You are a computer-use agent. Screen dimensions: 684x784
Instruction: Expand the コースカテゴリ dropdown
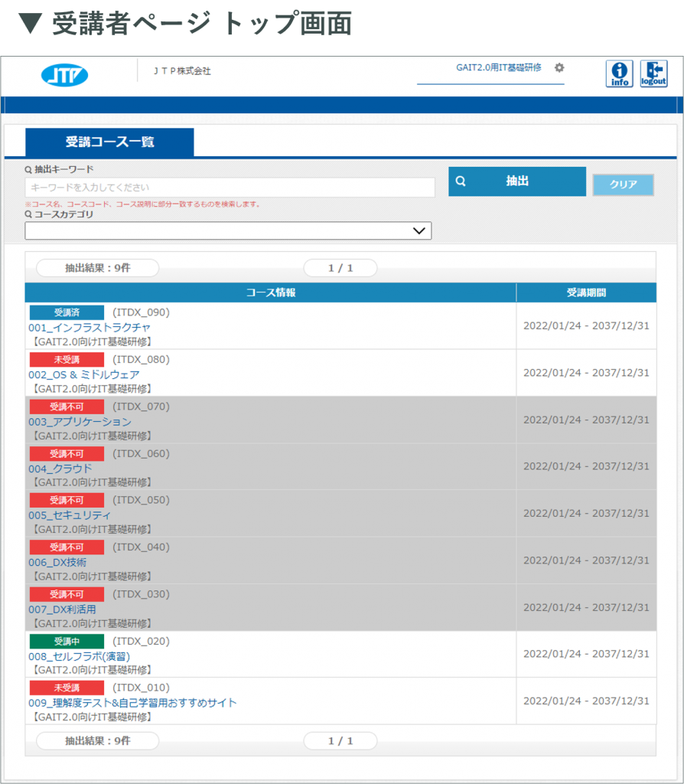coord(228,230)
